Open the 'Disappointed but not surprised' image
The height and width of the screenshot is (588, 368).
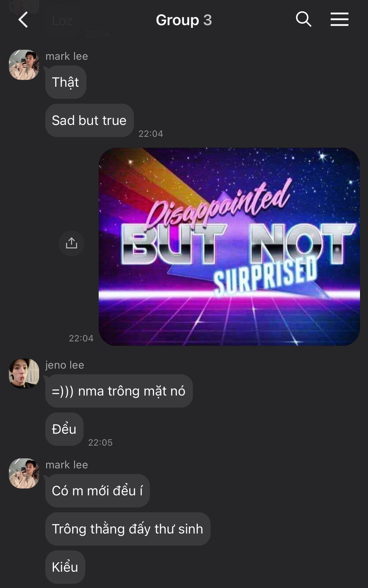229,247
